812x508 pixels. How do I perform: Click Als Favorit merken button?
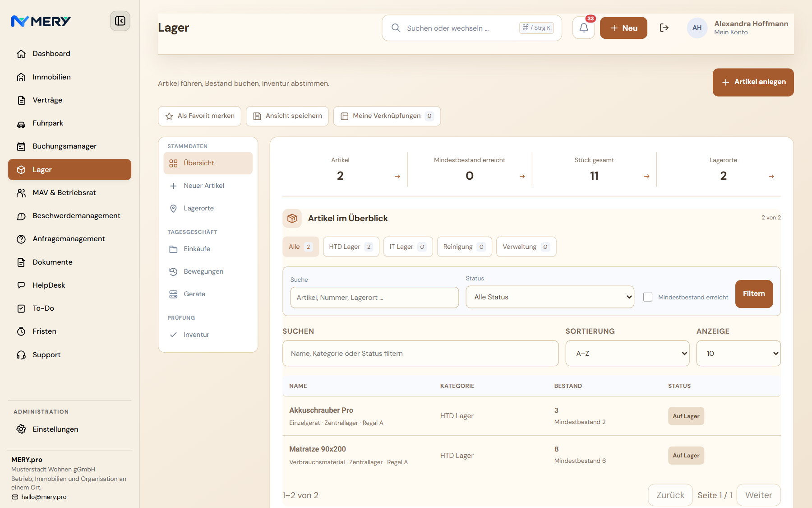click(x=199, y=116)
